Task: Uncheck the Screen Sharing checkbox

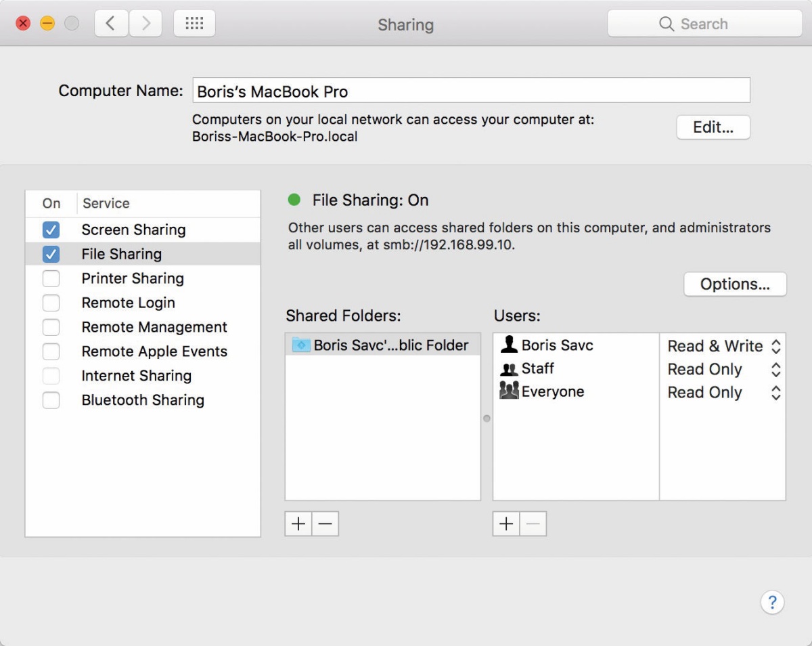Action: 51,230
